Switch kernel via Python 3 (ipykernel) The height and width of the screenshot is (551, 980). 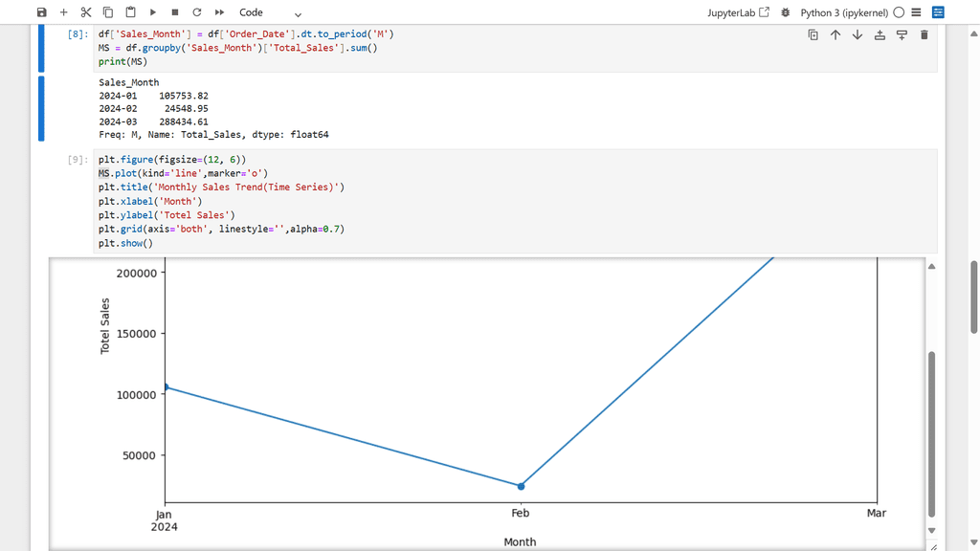pos(843,12)
